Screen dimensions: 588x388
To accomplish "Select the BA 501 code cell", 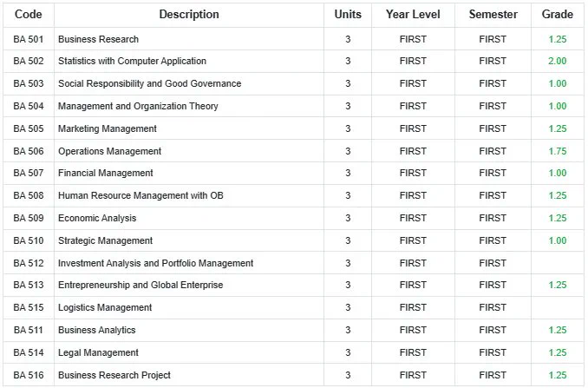I will click(28, 39).
